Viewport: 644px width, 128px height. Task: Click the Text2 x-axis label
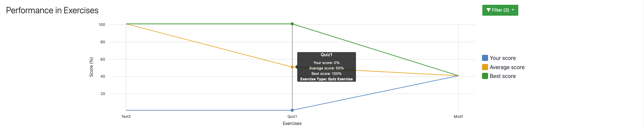(x=126, y=116)
